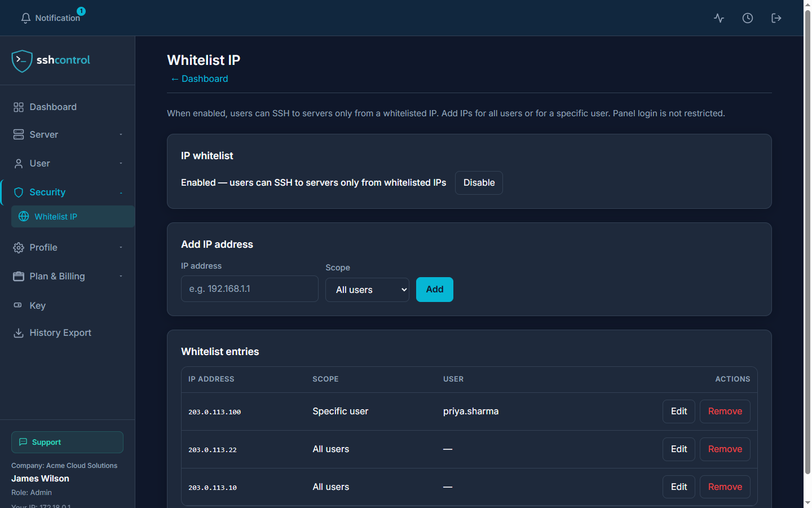The width and height of the screenshot is (812, 508).
Task: Open the Scope dropdown showing All users
Action: pyautogui.click(x=367, y=290)
